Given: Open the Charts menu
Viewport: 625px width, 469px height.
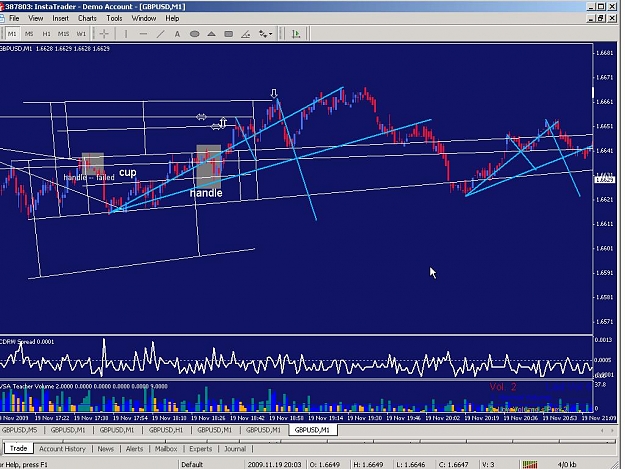Looking at the screenshot, I should [x=87, y=18].
